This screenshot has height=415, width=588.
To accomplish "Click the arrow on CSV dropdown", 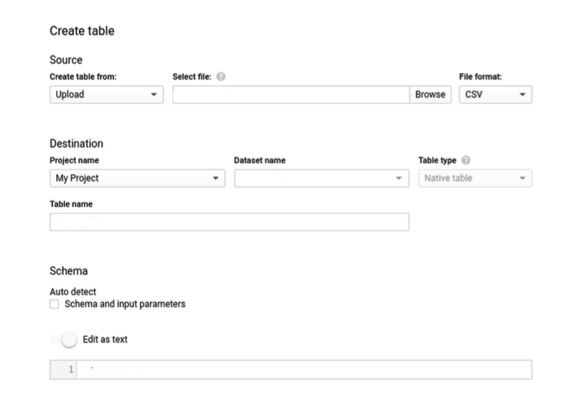I will pos(522,94).
